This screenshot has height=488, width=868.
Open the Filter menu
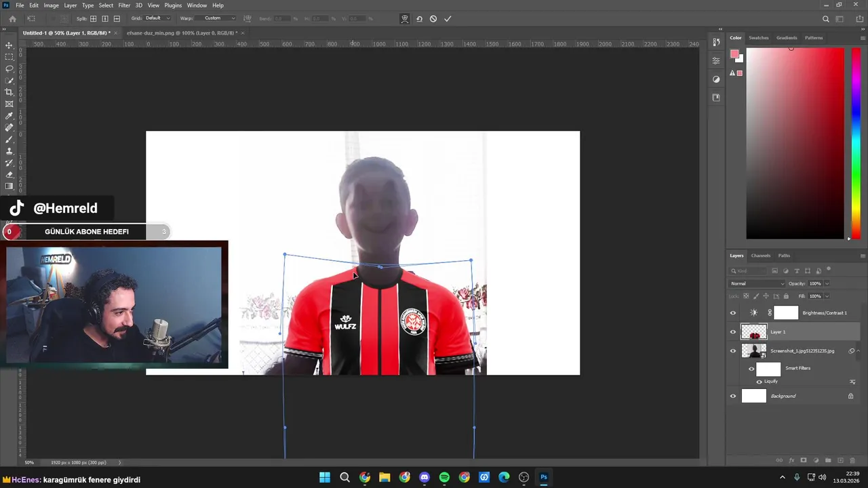124,5
